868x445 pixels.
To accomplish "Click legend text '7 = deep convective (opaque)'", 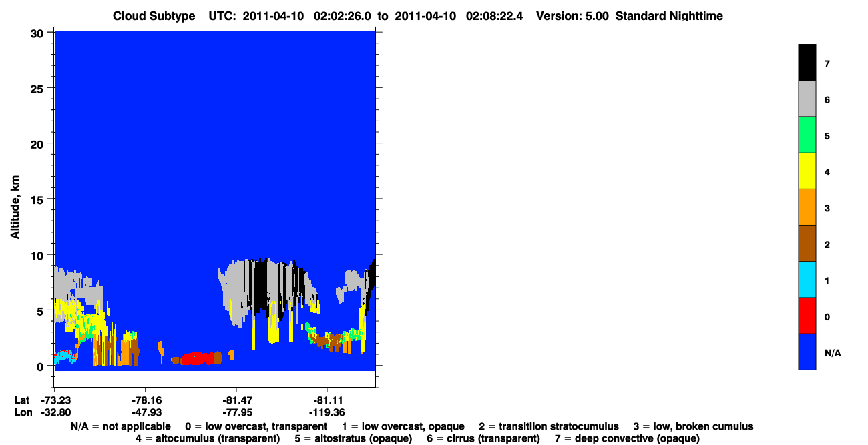I will pos(627,438).
